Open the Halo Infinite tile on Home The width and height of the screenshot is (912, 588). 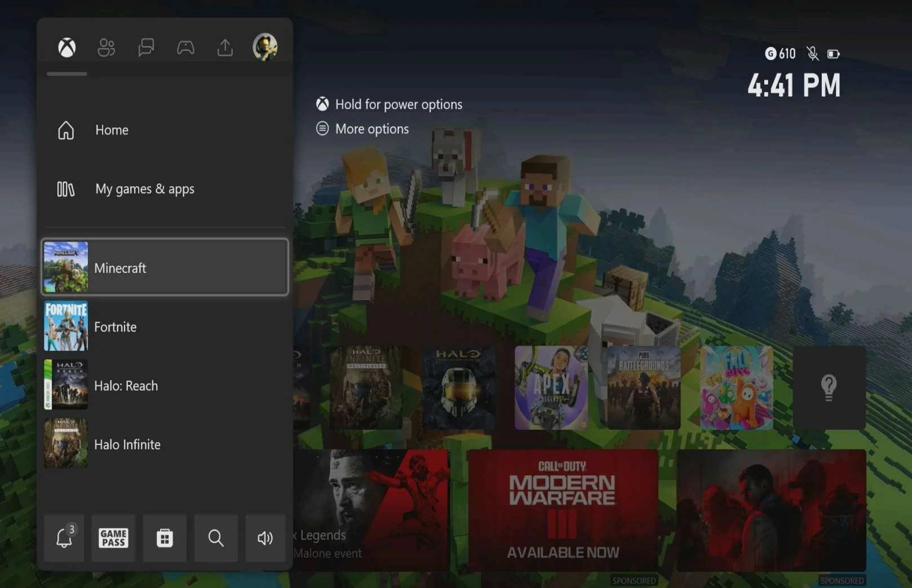(366, 388)
